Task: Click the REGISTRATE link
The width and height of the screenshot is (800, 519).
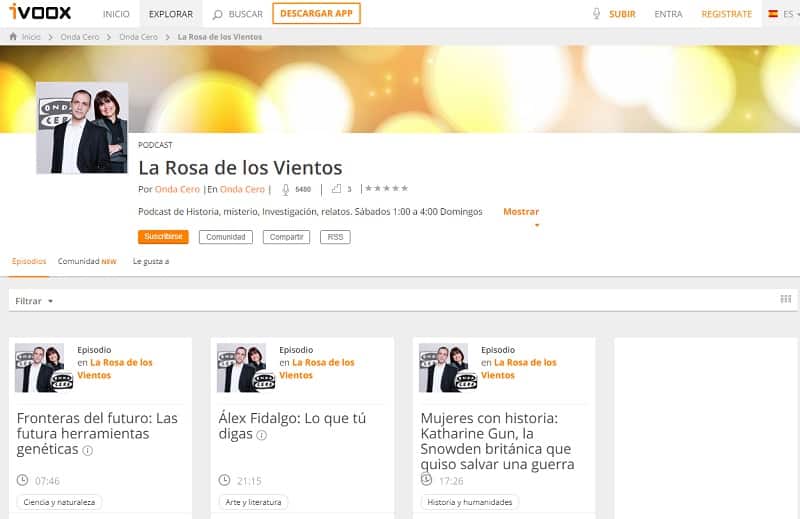Action: click(x=727, y=14)
